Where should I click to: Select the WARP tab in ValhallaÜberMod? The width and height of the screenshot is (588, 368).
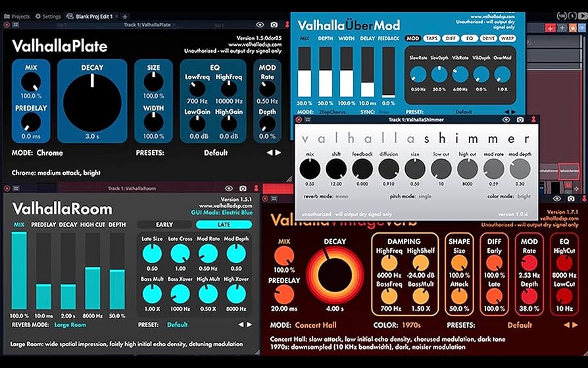pyautogui.click(x=507, y=38)
